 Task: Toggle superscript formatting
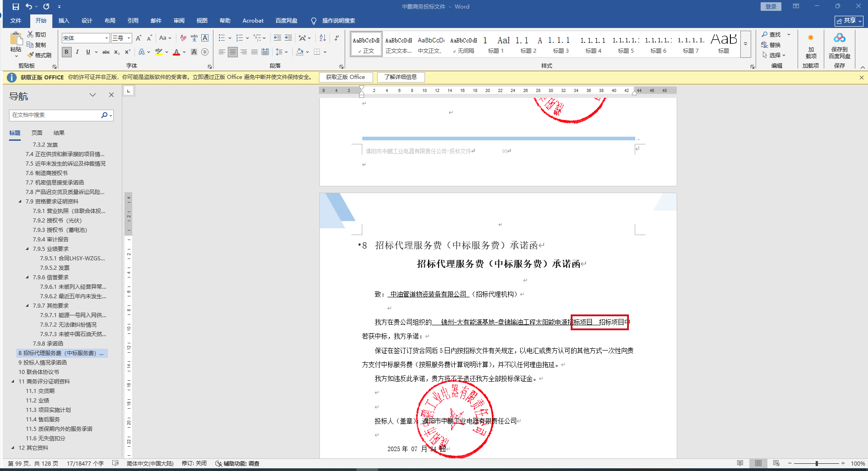click(128, 52)
